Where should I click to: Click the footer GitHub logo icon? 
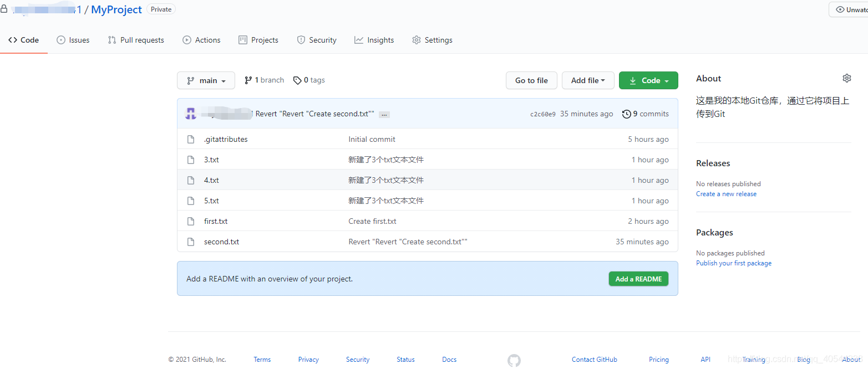pos(514,361)
